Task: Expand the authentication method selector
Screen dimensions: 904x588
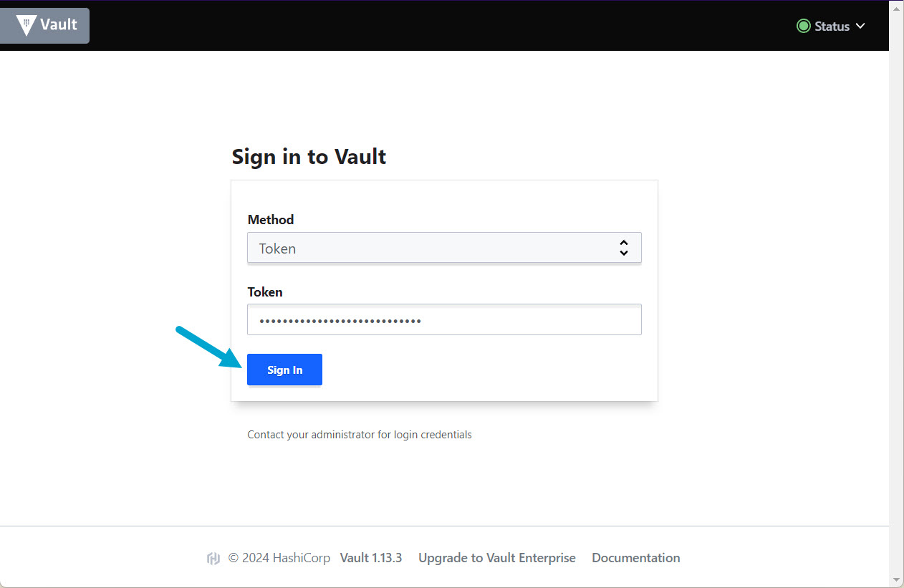Action: pos(444,247)
